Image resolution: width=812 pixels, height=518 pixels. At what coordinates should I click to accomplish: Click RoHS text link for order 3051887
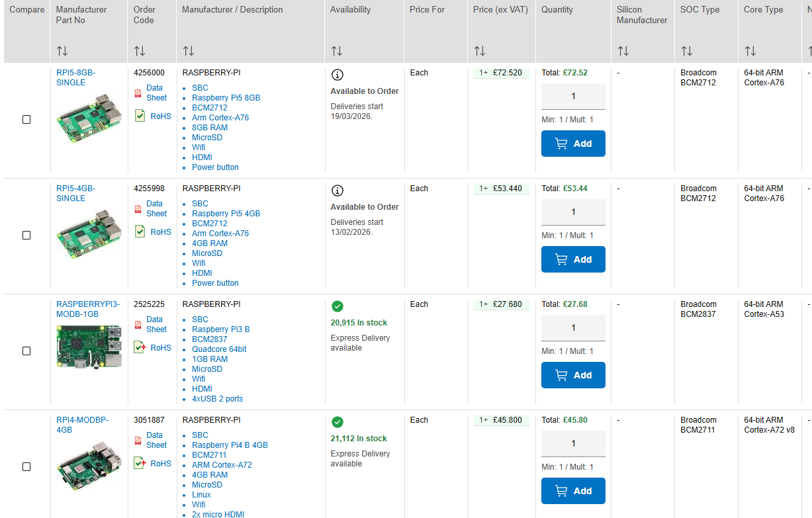point(161,464)
